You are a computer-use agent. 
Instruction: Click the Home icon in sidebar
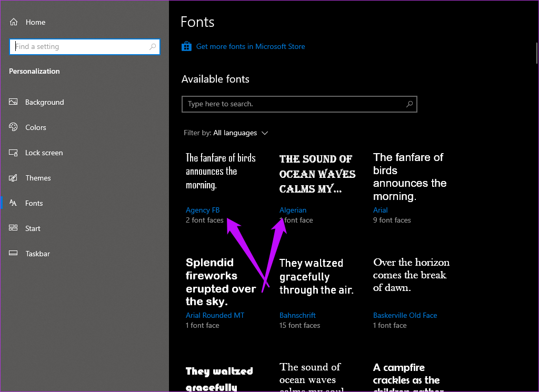[14, 22]
